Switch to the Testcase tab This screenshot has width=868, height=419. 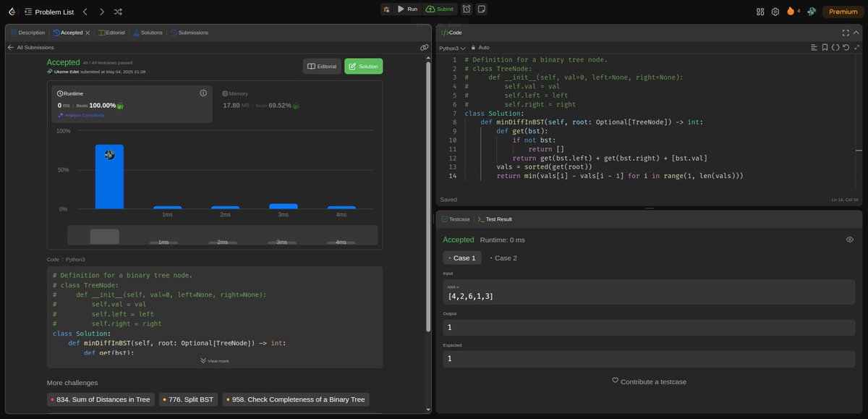pyautogui.click(x=456, y=219)
